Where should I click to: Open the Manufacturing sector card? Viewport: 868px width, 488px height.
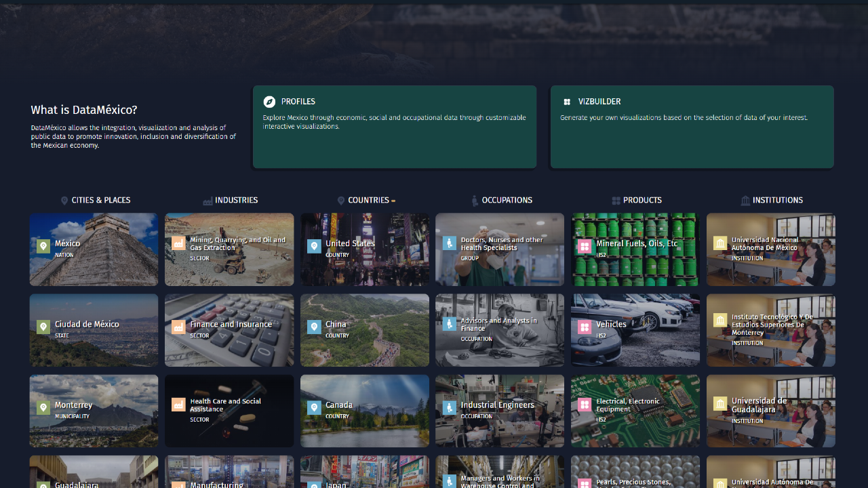point(229,472)
